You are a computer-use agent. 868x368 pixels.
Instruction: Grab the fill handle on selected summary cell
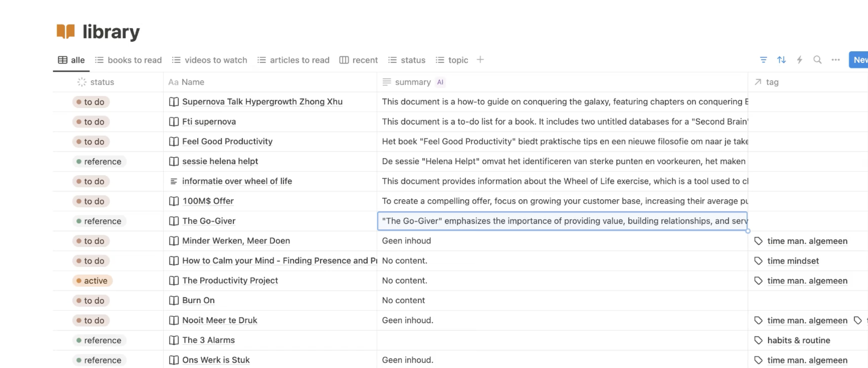coord(748,231)
